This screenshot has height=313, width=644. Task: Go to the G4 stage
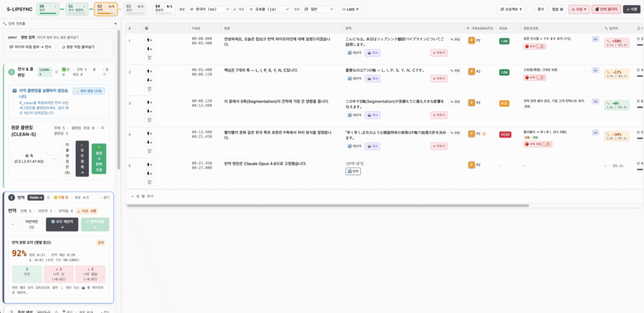point(164,8)
